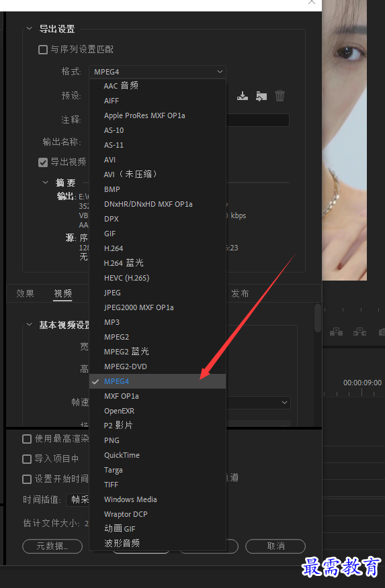Click the lift icon below preview

coord(336,332)
